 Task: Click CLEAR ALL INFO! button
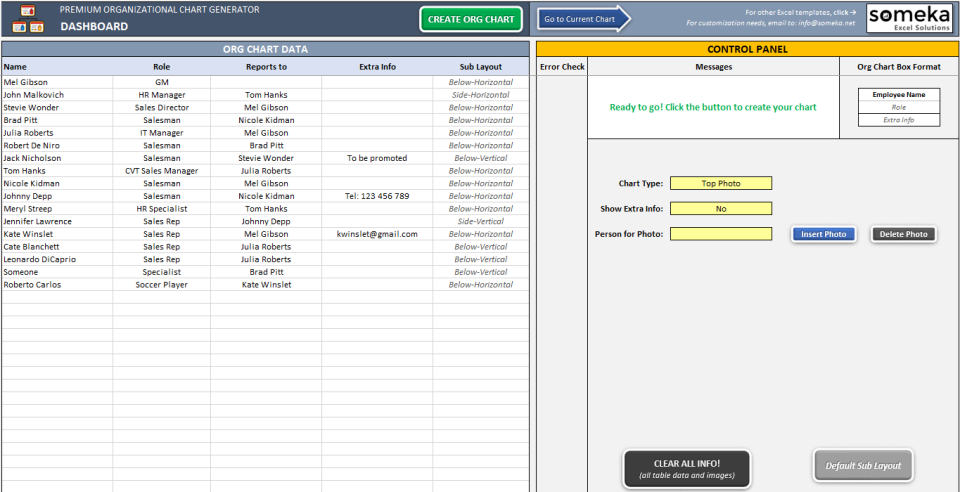pyautogui.click(x=686, y=469)
